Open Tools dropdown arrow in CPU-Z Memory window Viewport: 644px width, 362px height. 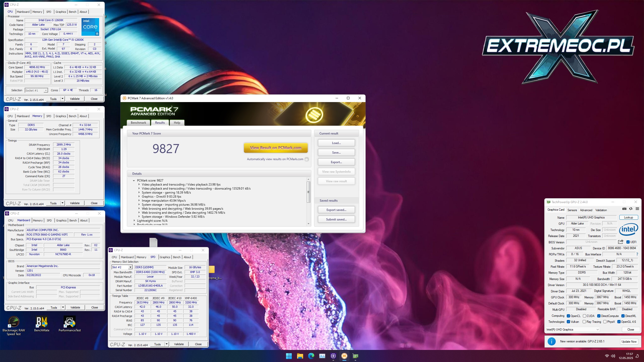pos(63,203)
